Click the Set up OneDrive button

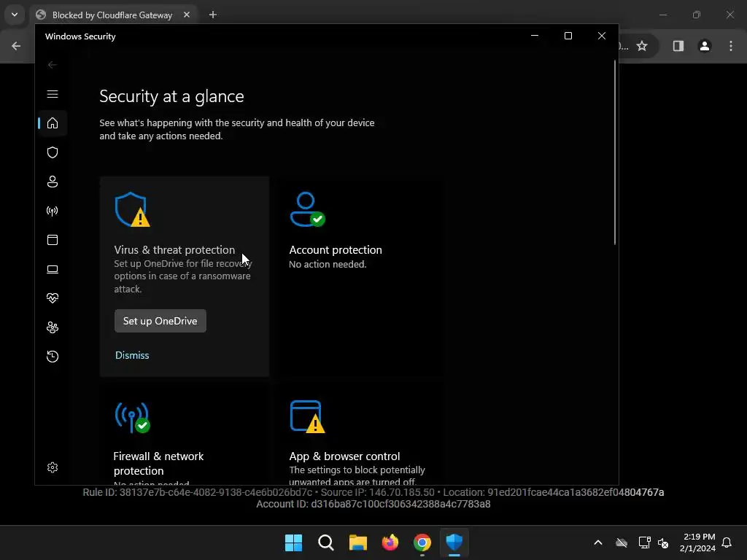[x=160, y=321]
